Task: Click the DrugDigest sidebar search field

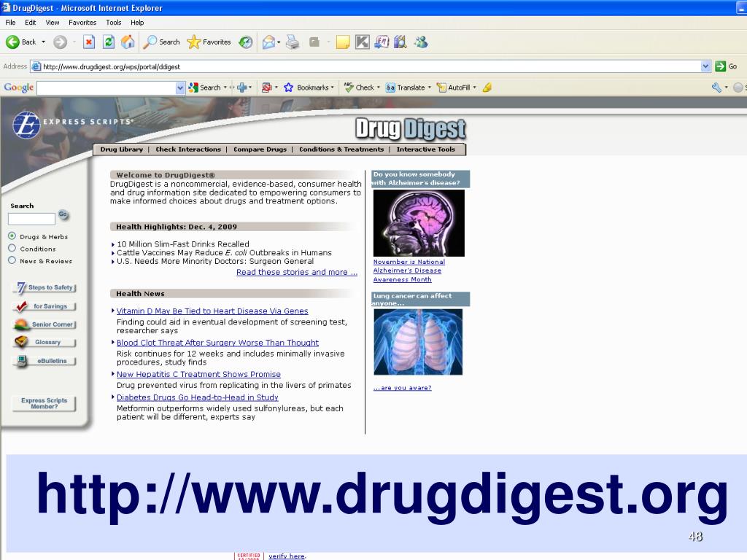Action: (31, 219)
